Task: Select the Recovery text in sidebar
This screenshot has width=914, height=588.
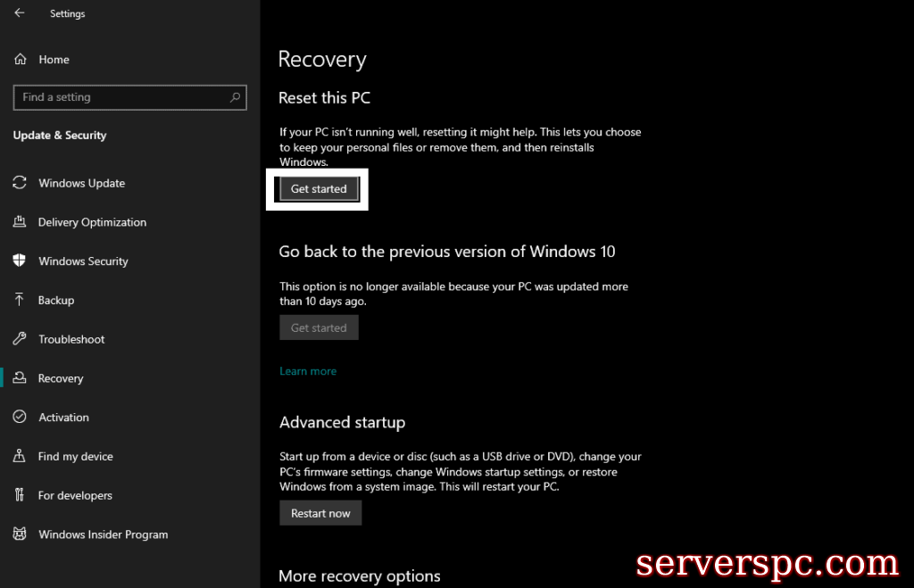Action: (x=61, y=378)
